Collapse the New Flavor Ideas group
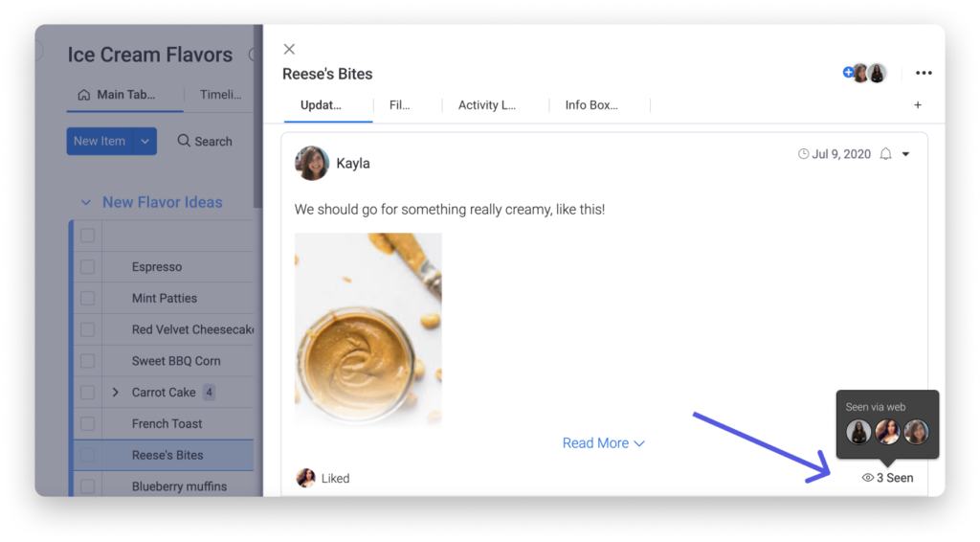Screen dimensions: 980x542 pos(85,203)
